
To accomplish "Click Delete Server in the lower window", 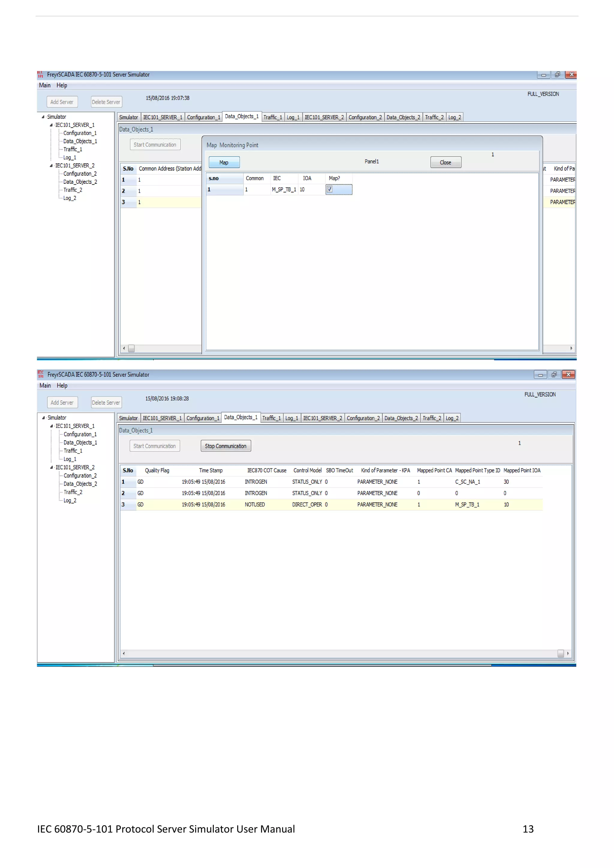I will (x=106, y=403).
